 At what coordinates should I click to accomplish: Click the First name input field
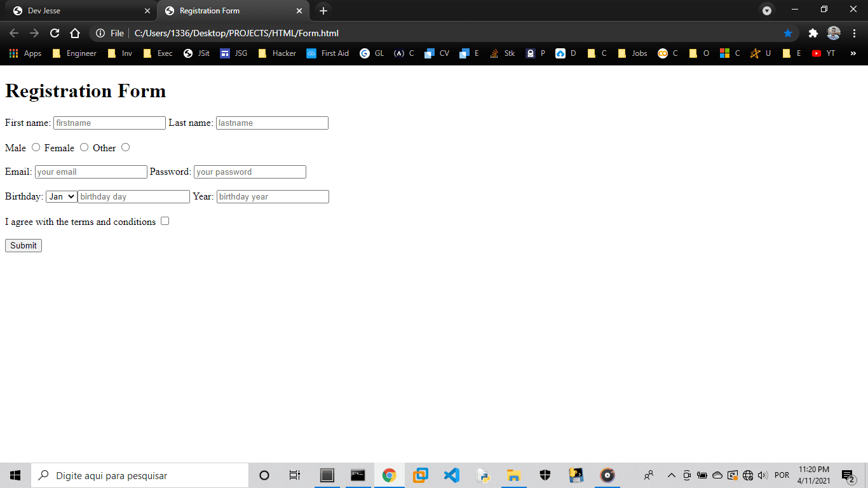109,123
